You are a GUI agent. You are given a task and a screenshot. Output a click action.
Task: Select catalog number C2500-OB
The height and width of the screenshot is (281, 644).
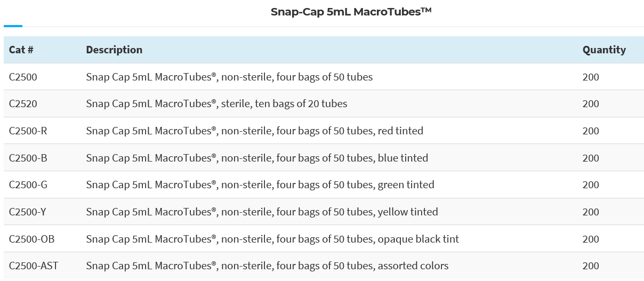coord(31,239)
